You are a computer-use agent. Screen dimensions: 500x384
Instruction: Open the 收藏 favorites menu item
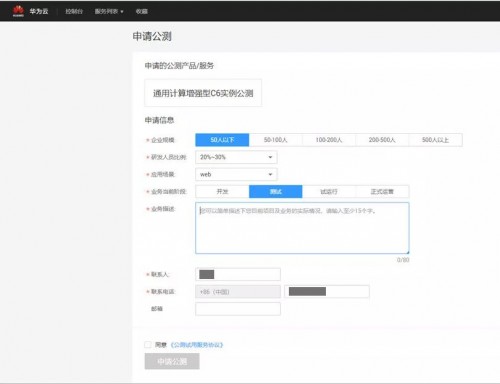click(142, 11)
